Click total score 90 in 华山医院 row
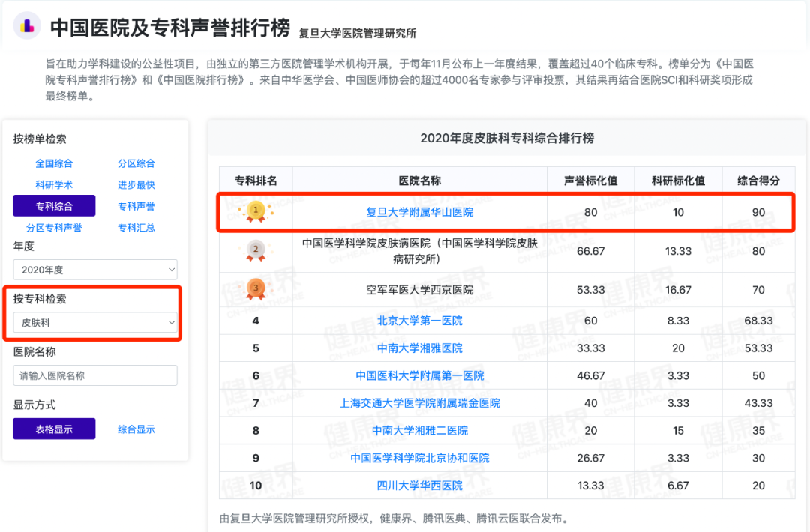The height and width of the screenshot is (532, 810). coord(758,212)
